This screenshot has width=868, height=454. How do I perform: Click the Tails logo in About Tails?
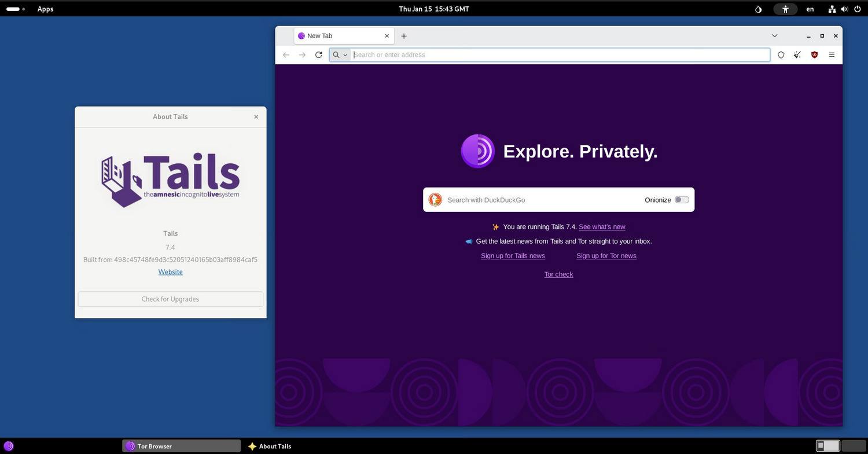coord(171,180)
